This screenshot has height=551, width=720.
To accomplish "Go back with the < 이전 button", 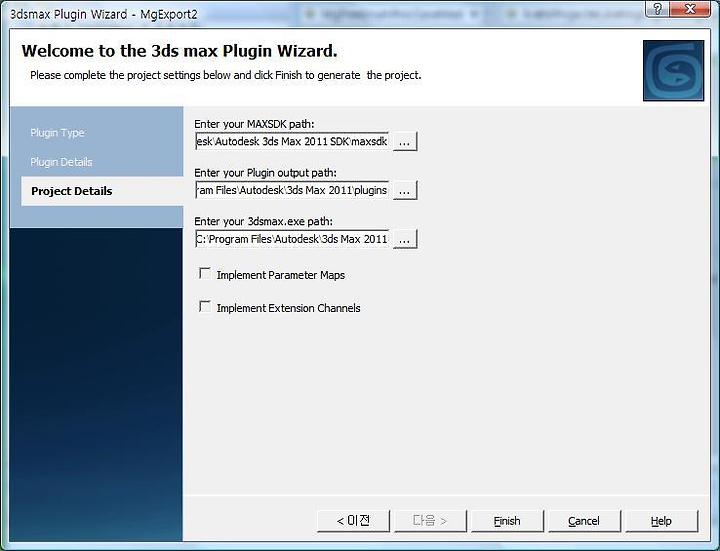I will (353, 521).
